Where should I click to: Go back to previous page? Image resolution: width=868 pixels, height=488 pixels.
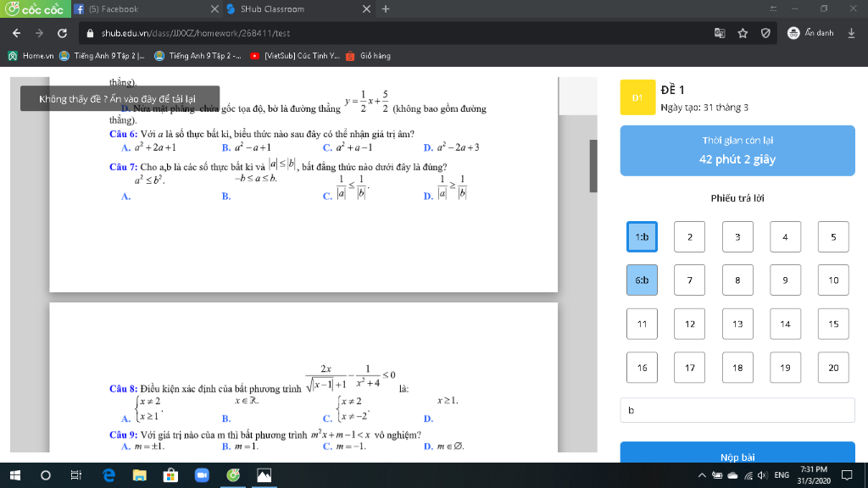17,33
